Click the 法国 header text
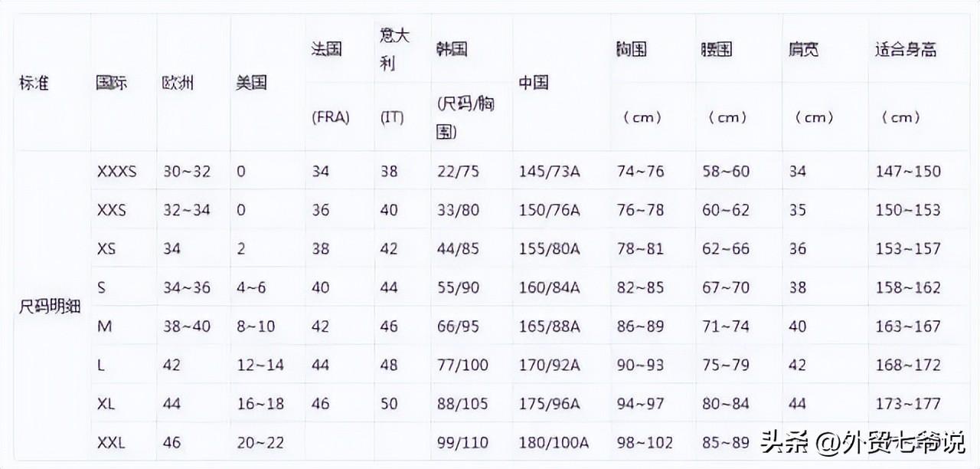This screenshot has height=469, width=980. [327, 50]
